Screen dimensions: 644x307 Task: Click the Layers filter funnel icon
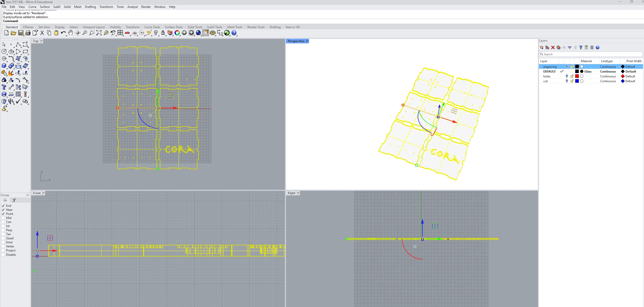[581, 47]
